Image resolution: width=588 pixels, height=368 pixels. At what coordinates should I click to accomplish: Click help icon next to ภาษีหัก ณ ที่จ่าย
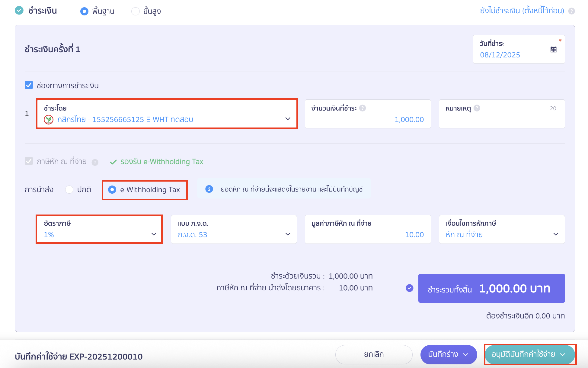95,163
